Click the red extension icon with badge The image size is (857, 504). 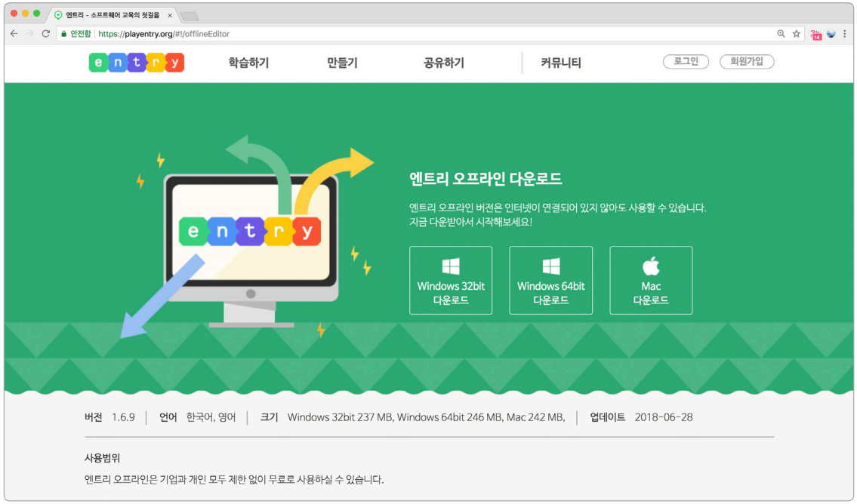[815, 34]
